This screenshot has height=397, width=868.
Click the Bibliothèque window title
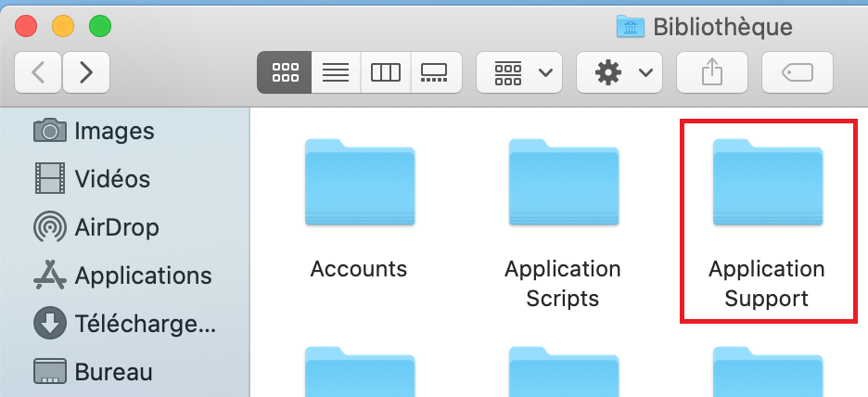(x=723, y=27)
